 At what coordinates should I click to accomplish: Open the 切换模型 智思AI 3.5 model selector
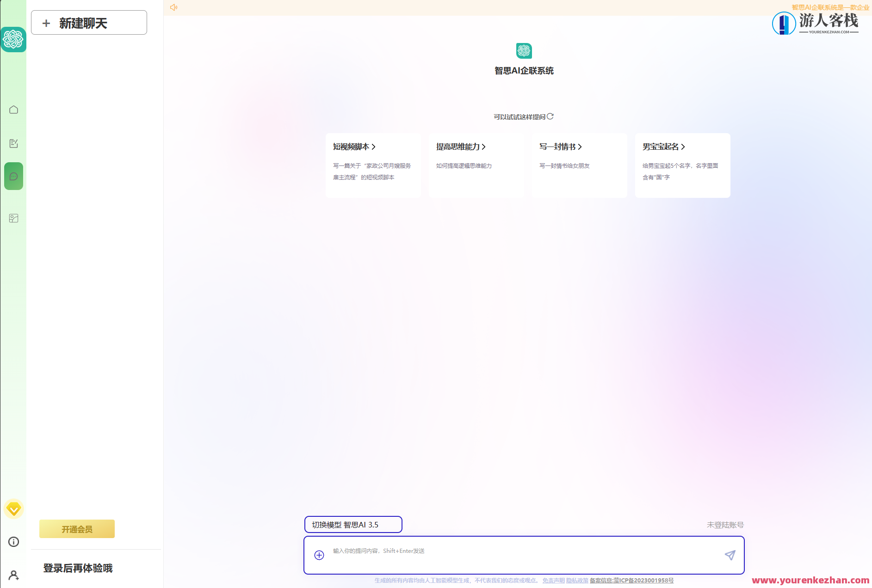(353, 524)
